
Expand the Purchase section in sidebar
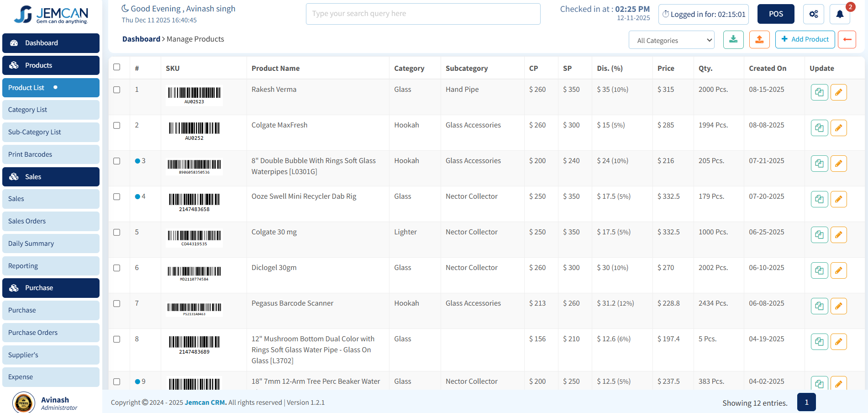click(x=50, y=288)
